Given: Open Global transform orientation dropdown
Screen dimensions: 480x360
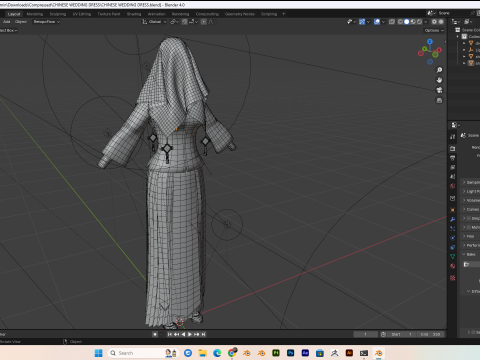Looking at the screenshot, I should coord(154,22).
